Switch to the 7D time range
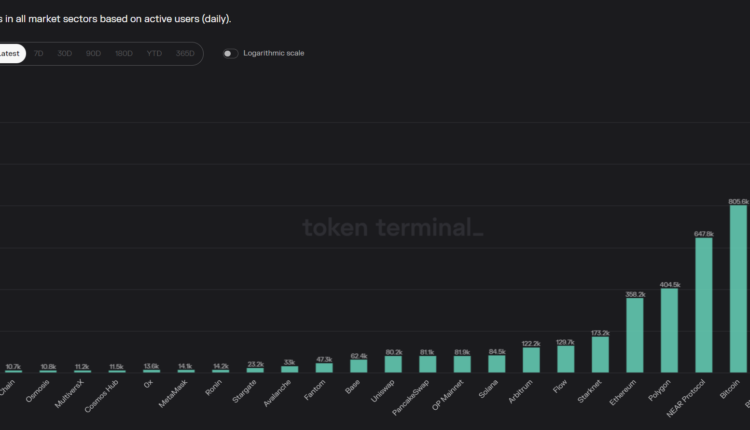This screenshot has height=430, width=750. (x=38, y=53)
